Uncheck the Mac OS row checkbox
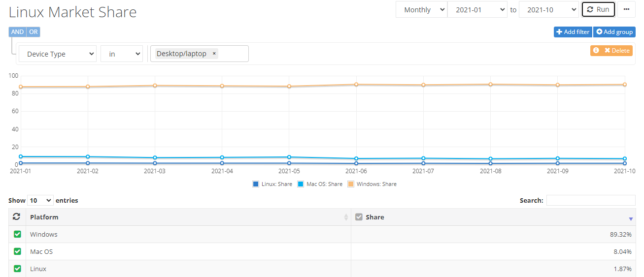Screen dimensions: 644x277 [x=17, y=251]
